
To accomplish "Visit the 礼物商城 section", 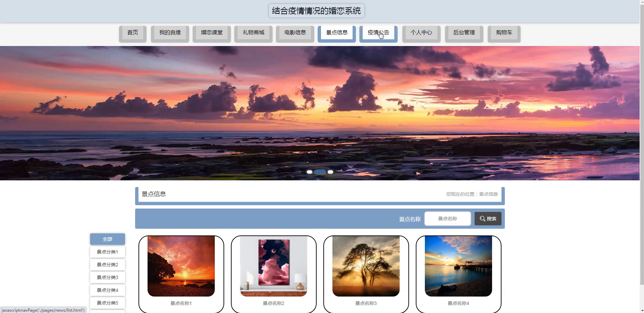I will pyautogui.click(x=253, y=34).
